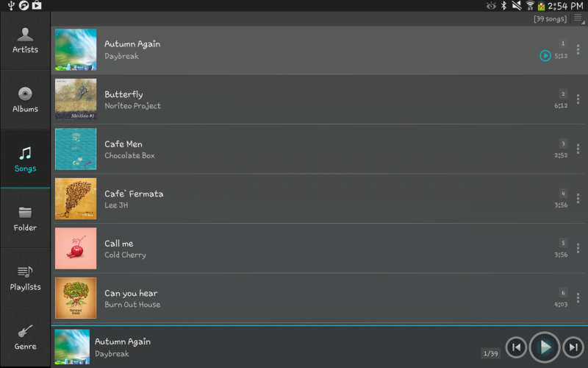Screen dimensions: 588x368
Task: Play Cafe` Fermata by Lee JH
Action: tap(294, 199)
